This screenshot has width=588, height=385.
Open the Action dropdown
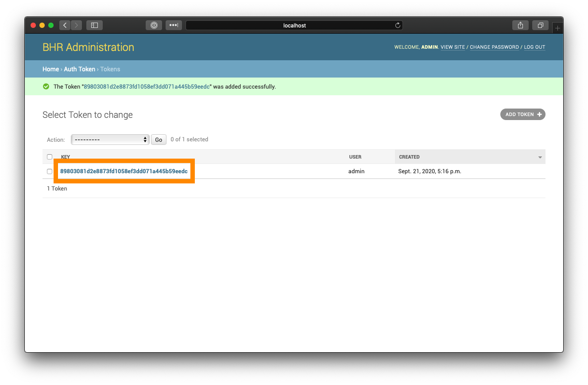pos(110,140)
